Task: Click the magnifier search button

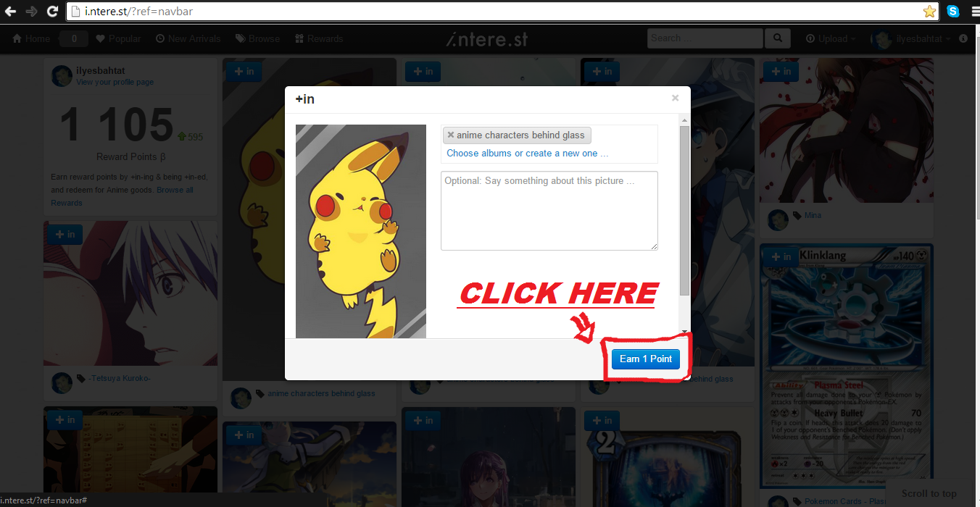Action: (x=778, y=38)
